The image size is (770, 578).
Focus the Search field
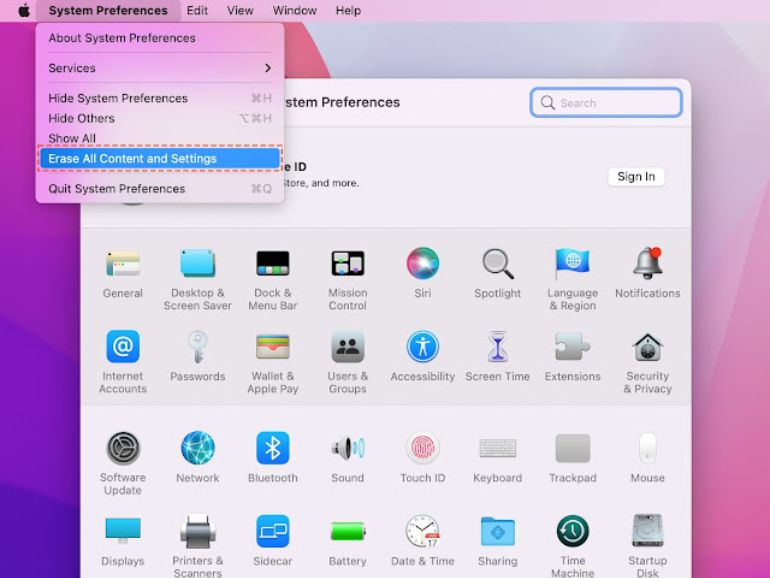click(x=606, y=103)
